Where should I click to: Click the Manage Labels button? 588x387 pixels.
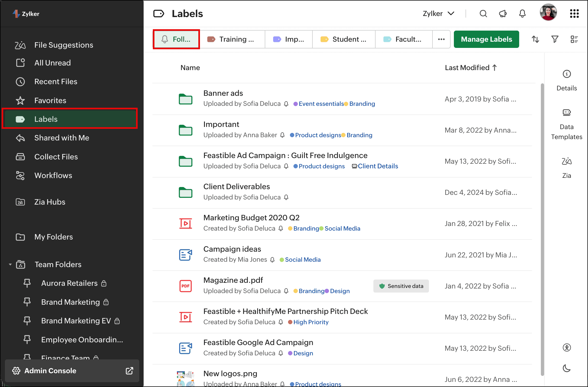(x=486, y=39)
